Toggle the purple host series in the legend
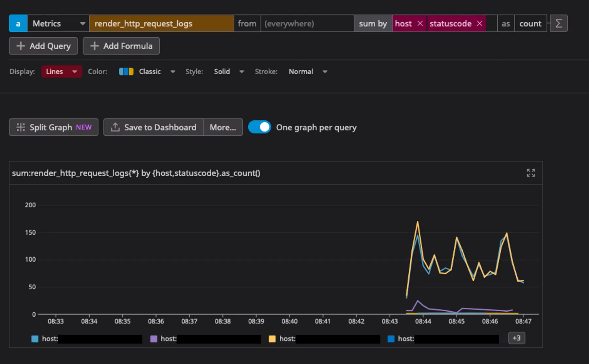589x364 pixels. pyautogui.click(x=153, y=339)
